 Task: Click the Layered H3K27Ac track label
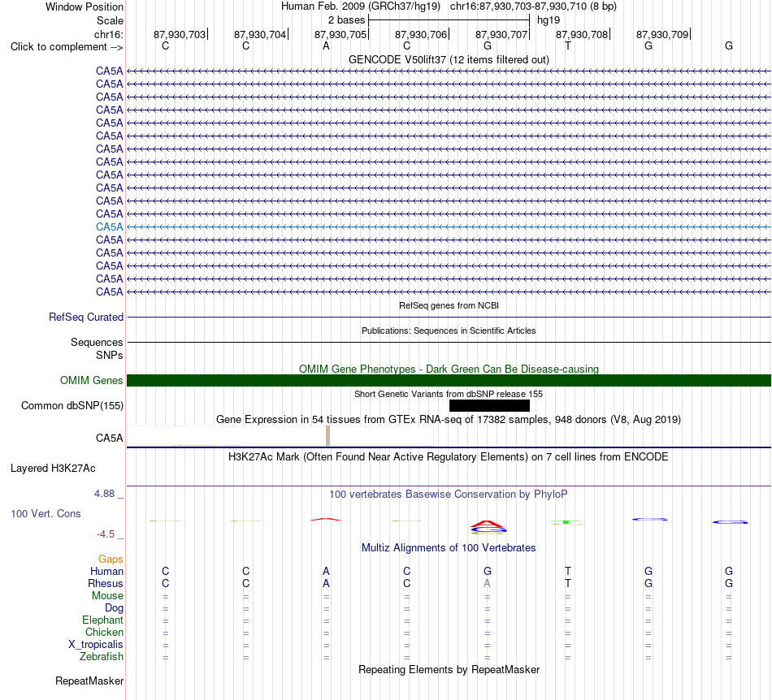point(53,468)
